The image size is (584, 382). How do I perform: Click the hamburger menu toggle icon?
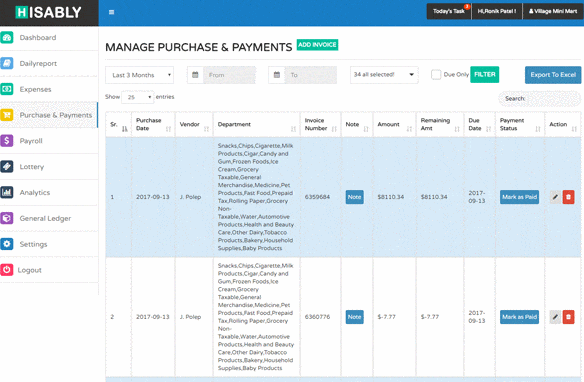pyautogui.click(x=111, y=12)
